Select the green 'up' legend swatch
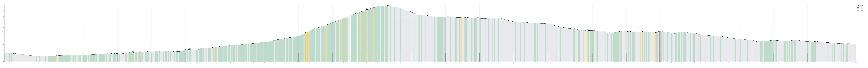This screenshot has height=68, width=868. (859, 9)
